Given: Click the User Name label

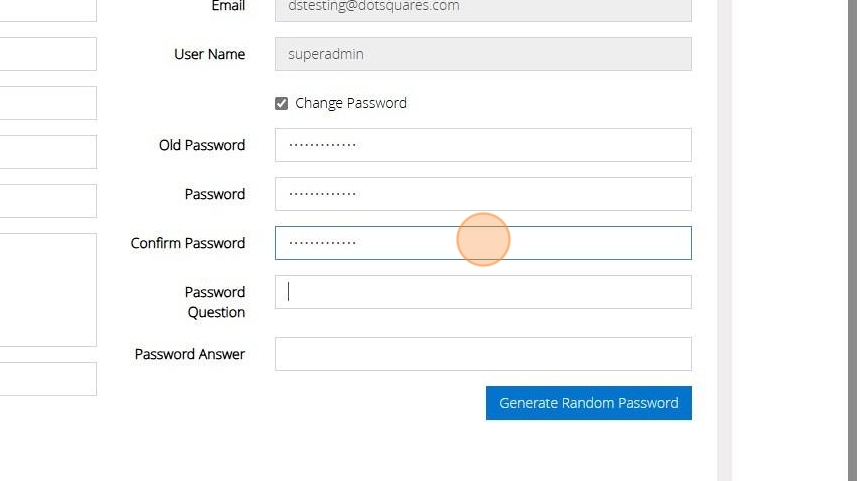Looking at the screenshot, I should point(210,54).
